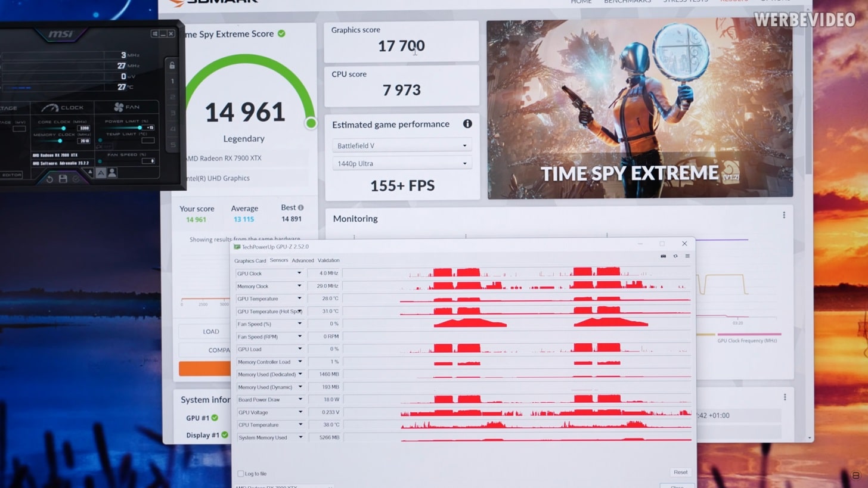Screen dimensions: 868x488
Task: Open Fan Speed (%) sensor dropdown arrow
Action: click(299, 324)
